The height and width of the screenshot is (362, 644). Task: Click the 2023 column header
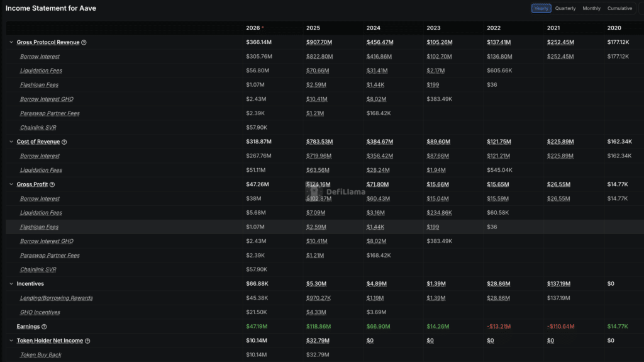coord(433,28)
